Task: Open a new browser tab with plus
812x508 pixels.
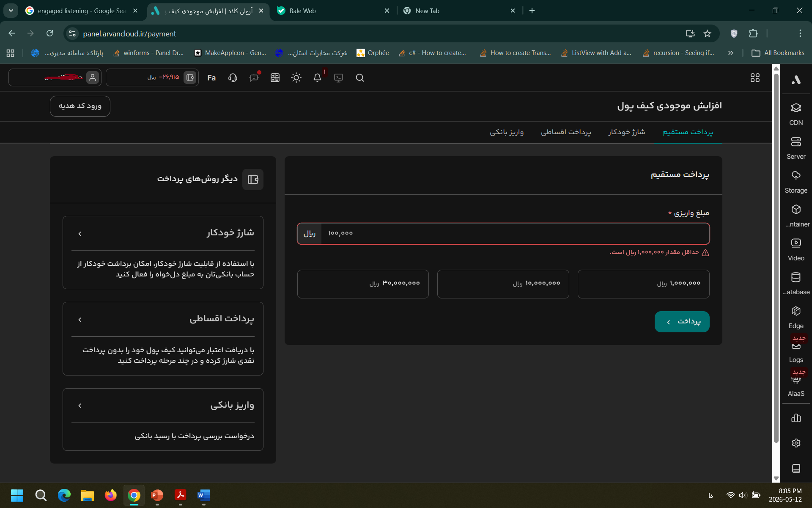Action: [x=532, y=11]
